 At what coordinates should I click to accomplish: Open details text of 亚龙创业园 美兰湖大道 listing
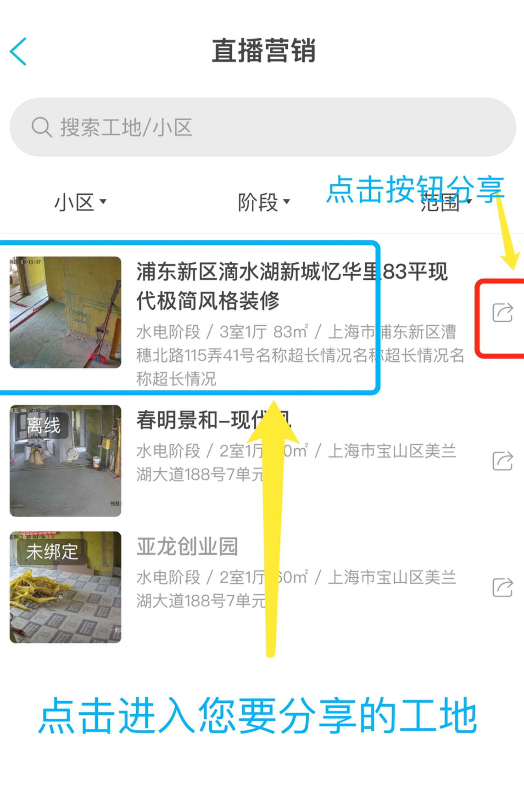(296, 589)
